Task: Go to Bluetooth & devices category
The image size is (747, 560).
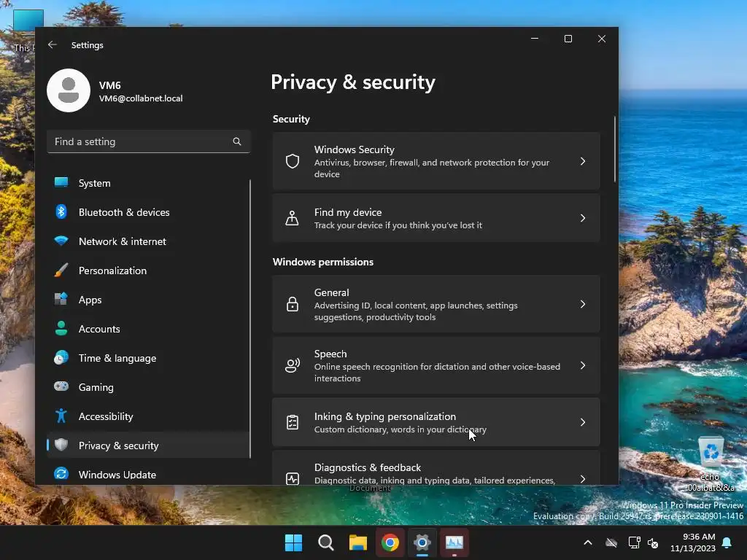Action: (x=148, y=212)
